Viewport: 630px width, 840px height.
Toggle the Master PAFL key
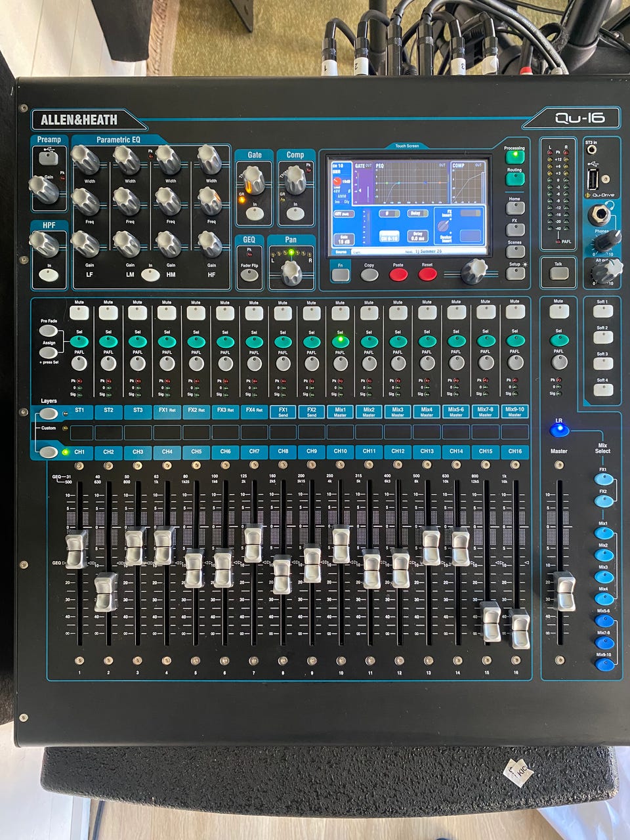point(558,362)
